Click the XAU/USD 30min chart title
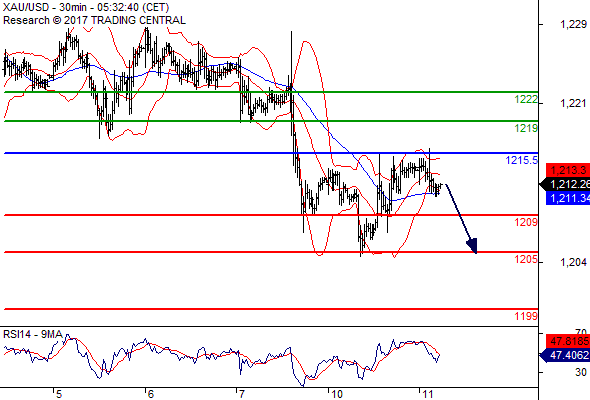The image size is (590, 400). click(86, 7)
